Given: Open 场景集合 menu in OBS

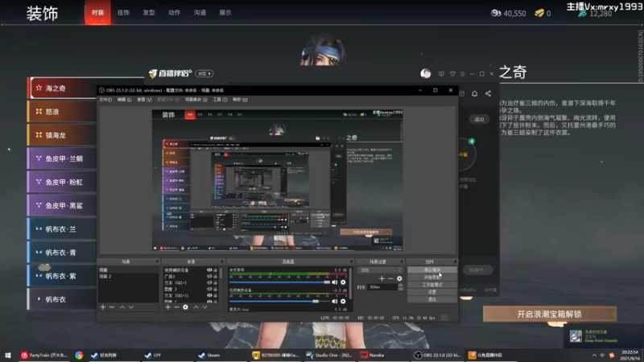Looking at the screenshot, I should (x=196, y=100).
